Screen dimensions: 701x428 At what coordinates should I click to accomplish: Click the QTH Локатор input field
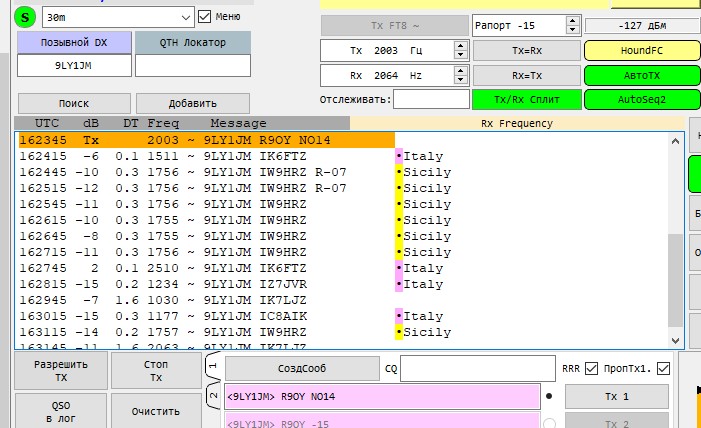pyautogui.click(x=193, y=66)
